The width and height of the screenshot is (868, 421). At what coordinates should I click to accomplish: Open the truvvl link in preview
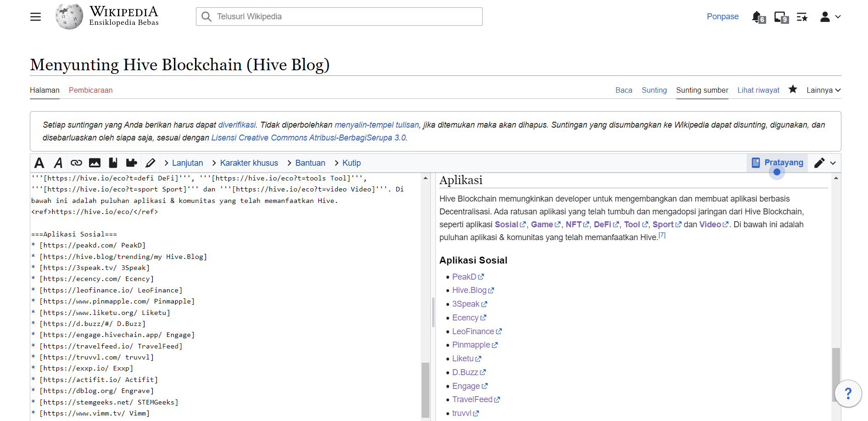coord(465,413)
